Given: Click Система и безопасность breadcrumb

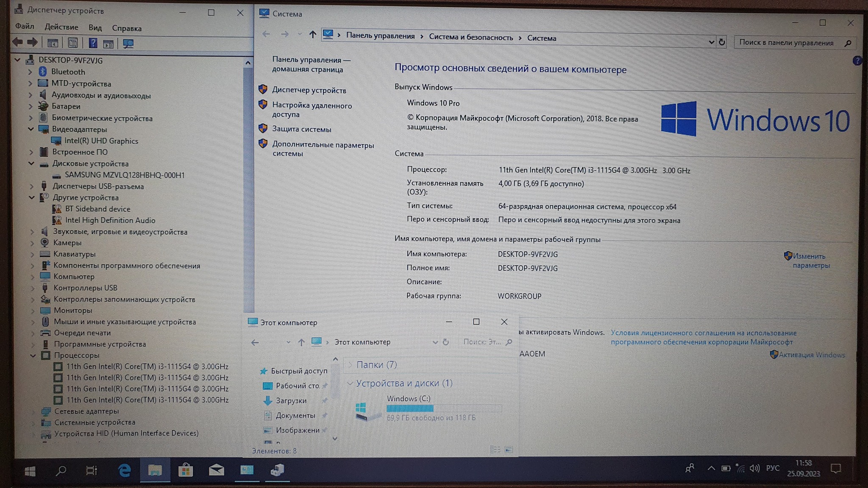Looking at the screenshot, I should point(471,37).
